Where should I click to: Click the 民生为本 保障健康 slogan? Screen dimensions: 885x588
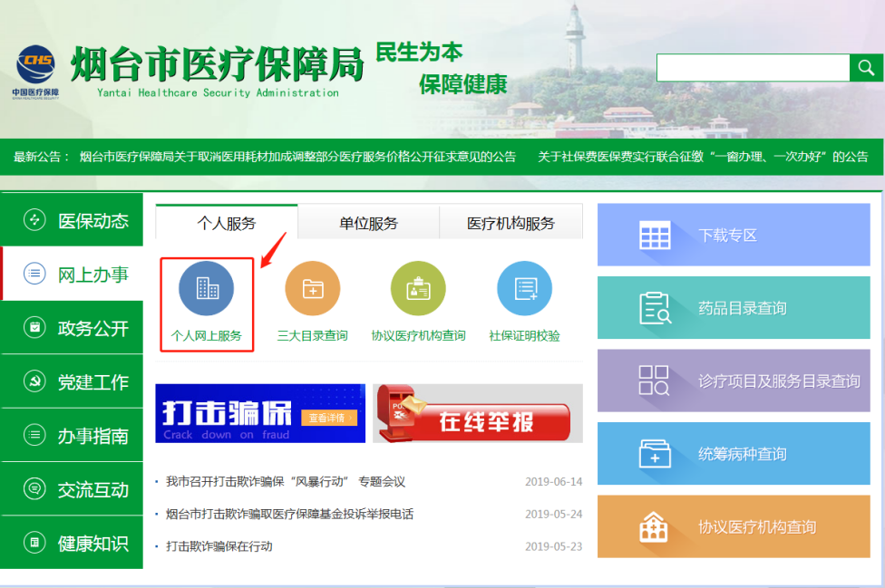point(442,68)
